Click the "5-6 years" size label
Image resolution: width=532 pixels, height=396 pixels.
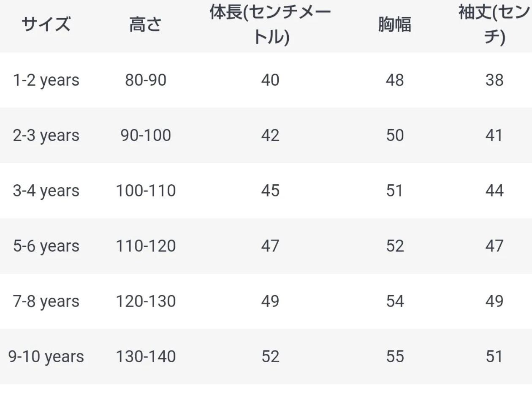tap(46, 246)
